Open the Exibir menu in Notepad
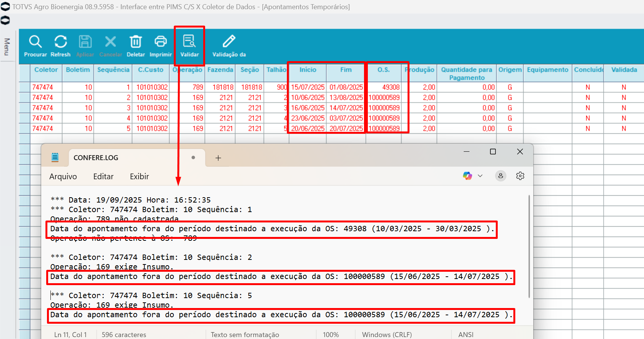Screen dimensions: 644x339 (139, 176)
